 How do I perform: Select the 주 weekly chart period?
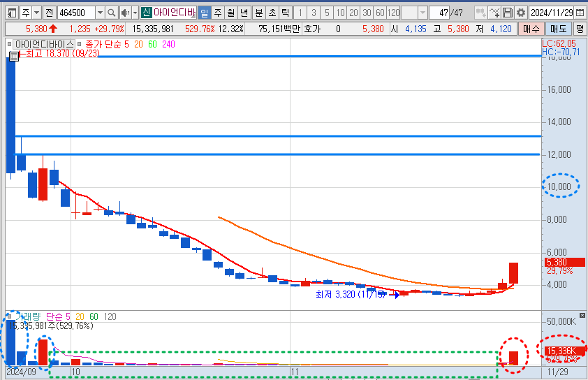[x=218, y=13]
